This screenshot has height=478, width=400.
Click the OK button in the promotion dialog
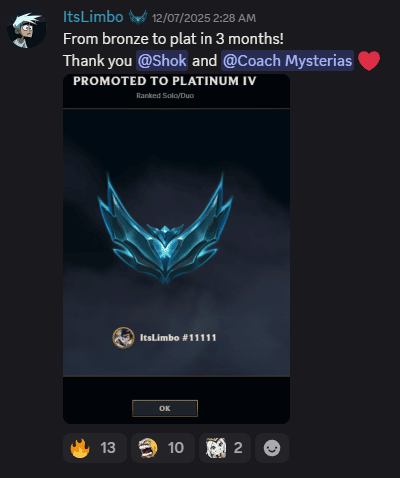pyautogui.click(x=165, y=408)
